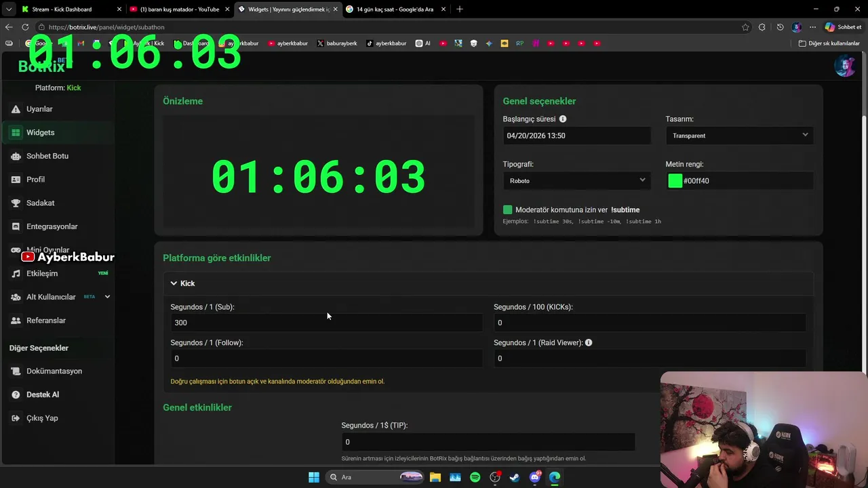The image size is (868, 488).
Task: Click the Platform: Kick label
Action: (x=58, y=88)
